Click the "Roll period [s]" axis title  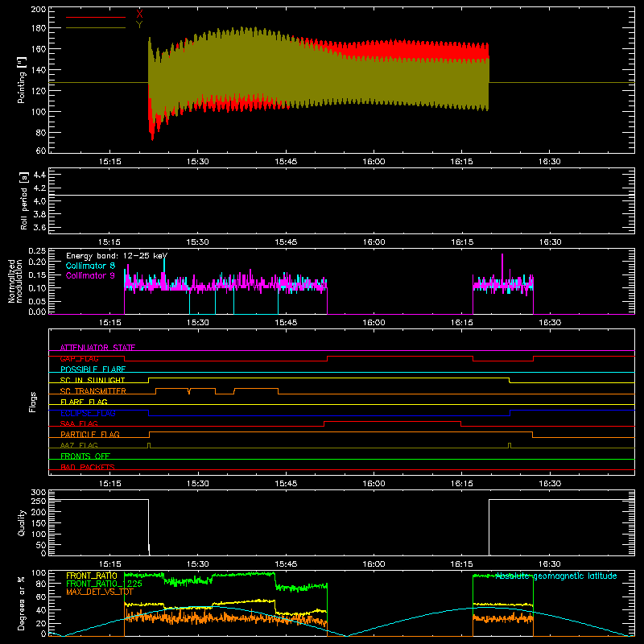pyautogui.click(x=24, y=200)
